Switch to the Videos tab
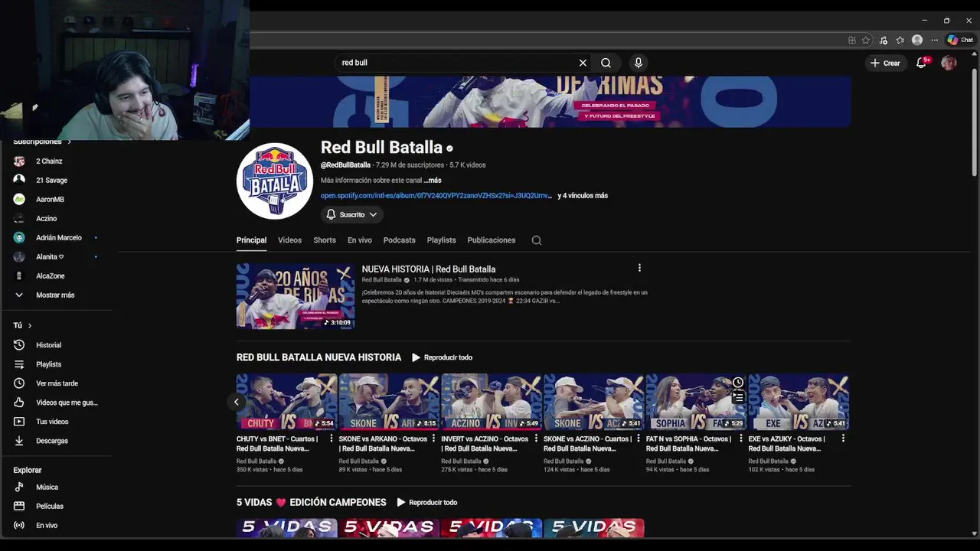Image resolution: width=980 pixels, height=551 pixels. tap(289, 240)
